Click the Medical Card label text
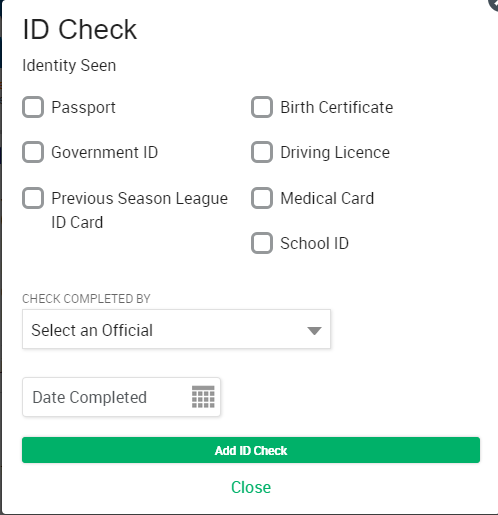 [327, 198]
